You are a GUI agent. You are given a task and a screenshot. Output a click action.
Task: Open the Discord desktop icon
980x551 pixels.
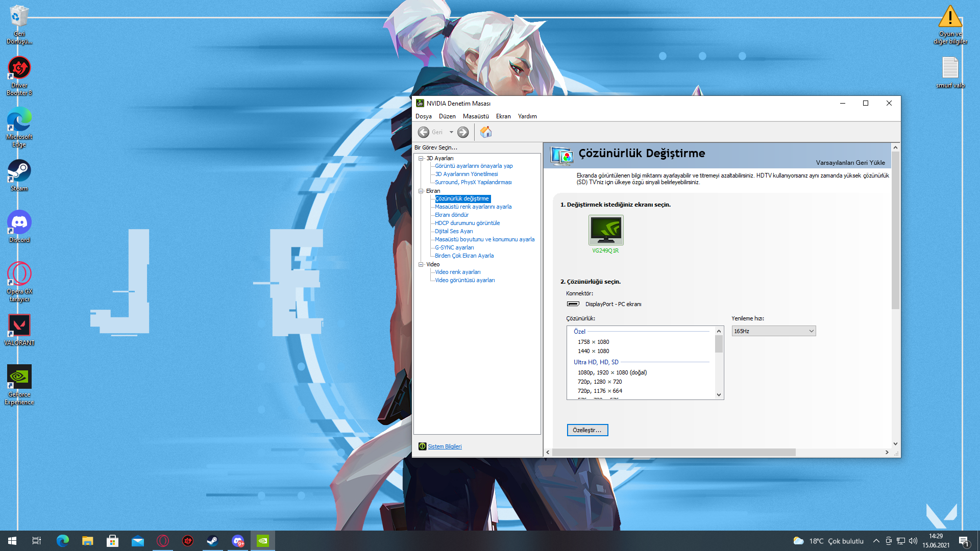tap(19, 223)
